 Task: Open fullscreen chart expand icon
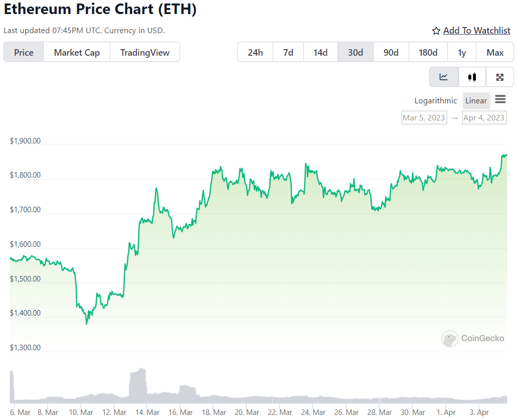pos(500,77)
